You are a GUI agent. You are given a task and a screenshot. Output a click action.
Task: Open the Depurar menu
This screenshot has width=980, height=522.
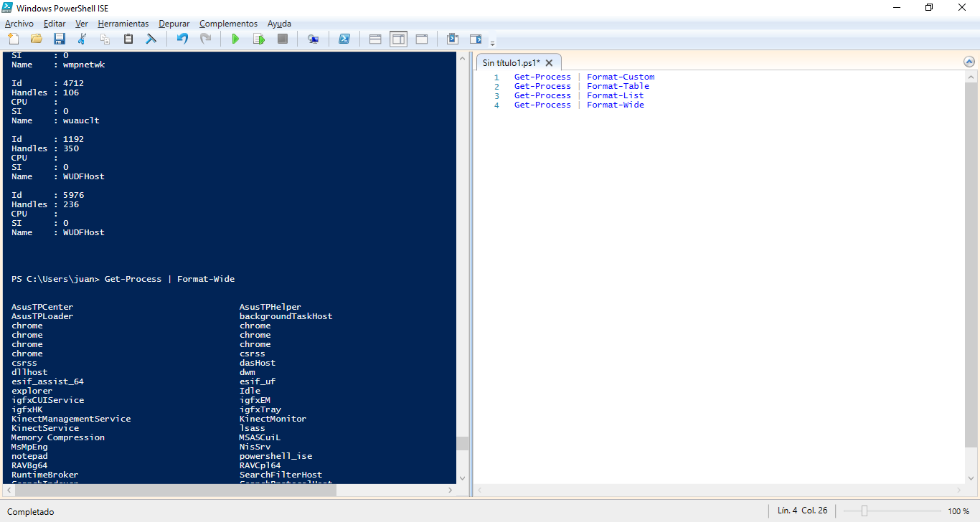[174, 23]
